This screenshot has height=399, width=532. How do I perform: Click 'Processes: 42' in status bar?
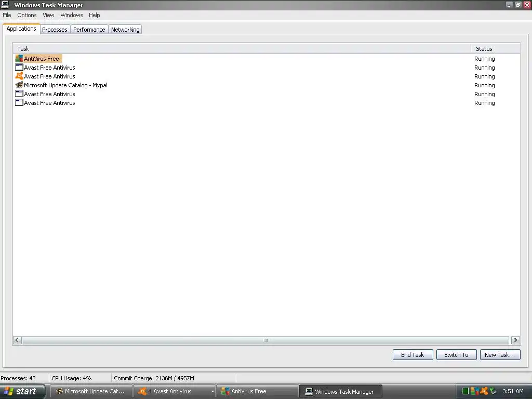point(18,378)
